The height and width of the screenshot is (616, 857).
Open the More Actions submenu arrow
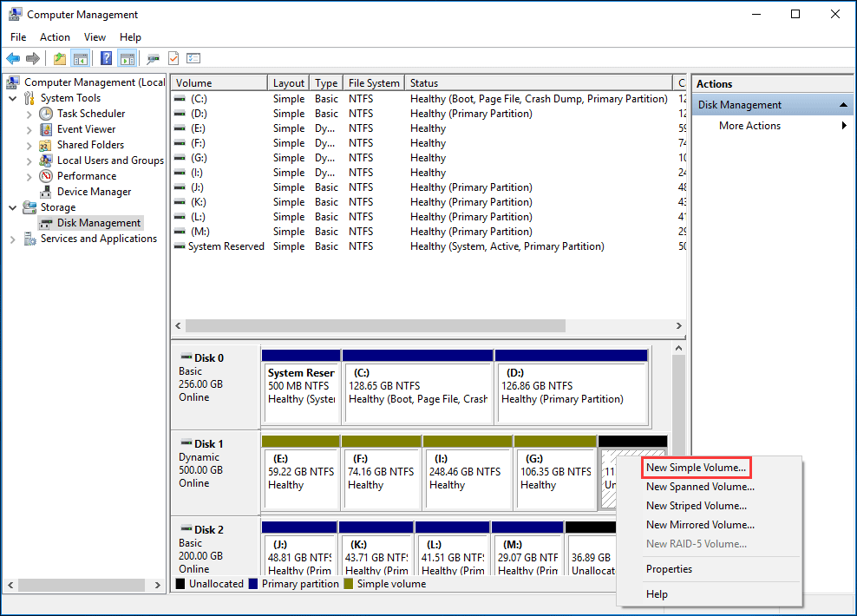tap(845, 126)
